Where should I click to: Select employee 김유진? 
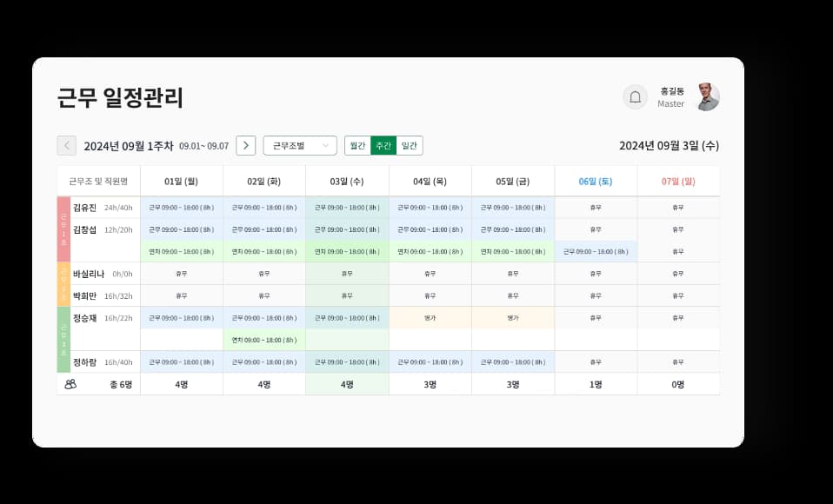86,207
